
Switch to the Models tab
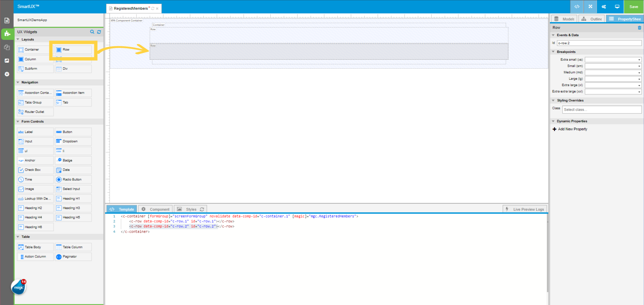564,19
